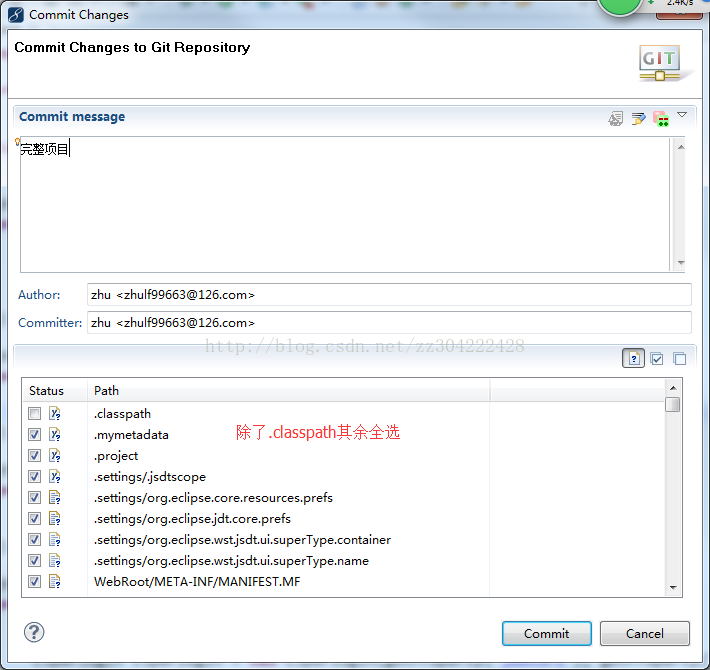Image resolution: width=710 pixels, height=670 pixels.
Task: Click the Author input field
Action: coord(389,295)
